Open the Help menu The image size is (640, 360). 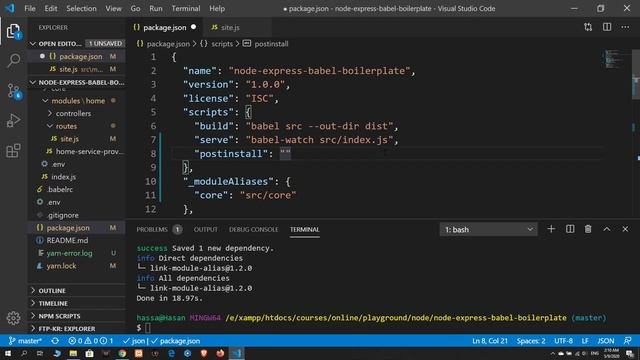pyautogui.click(x=217, y=9)
